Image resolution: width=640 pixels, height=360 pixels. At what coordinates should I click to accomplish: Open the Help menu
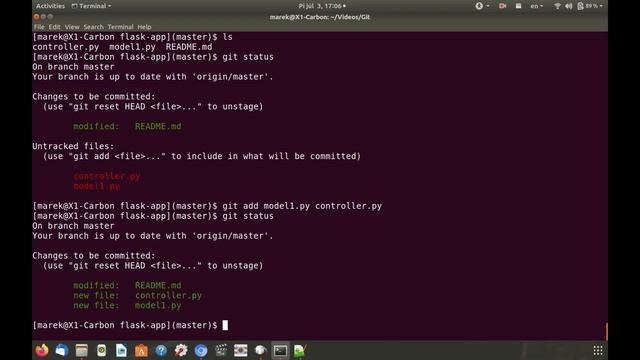[144, 27]
